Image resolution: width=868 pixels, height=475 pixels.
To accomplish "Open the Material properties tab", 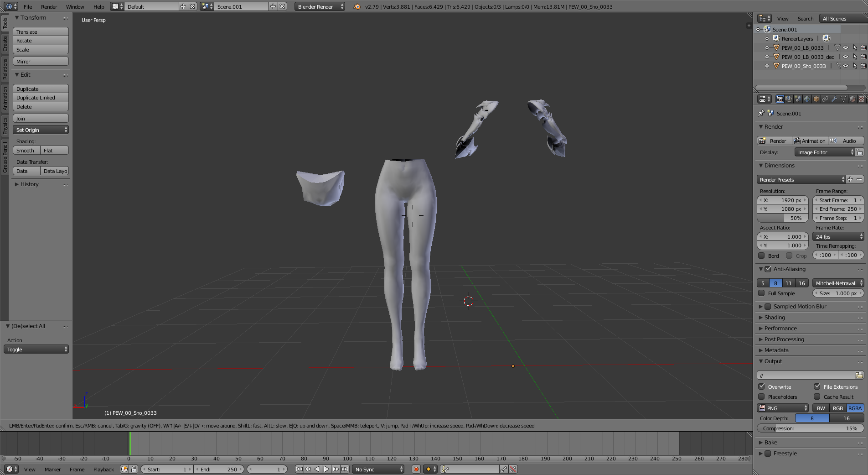I will coord(852,99).
